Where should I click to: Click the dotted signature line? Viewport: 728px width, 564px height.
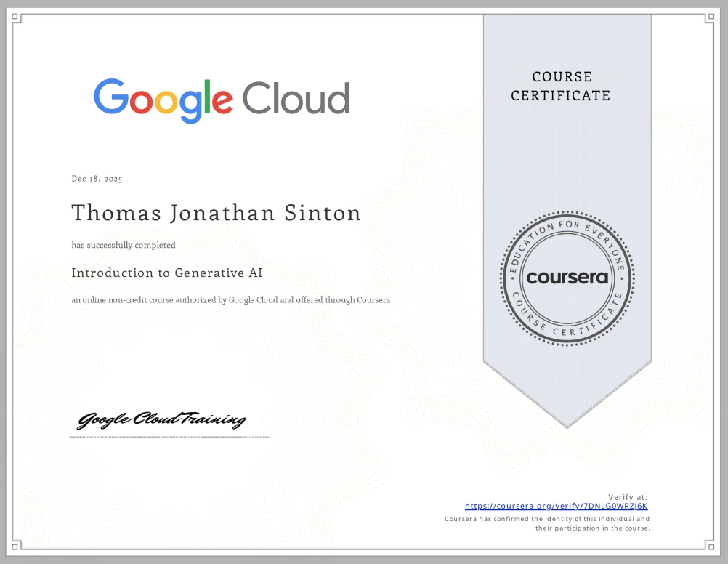coord(169,433)
